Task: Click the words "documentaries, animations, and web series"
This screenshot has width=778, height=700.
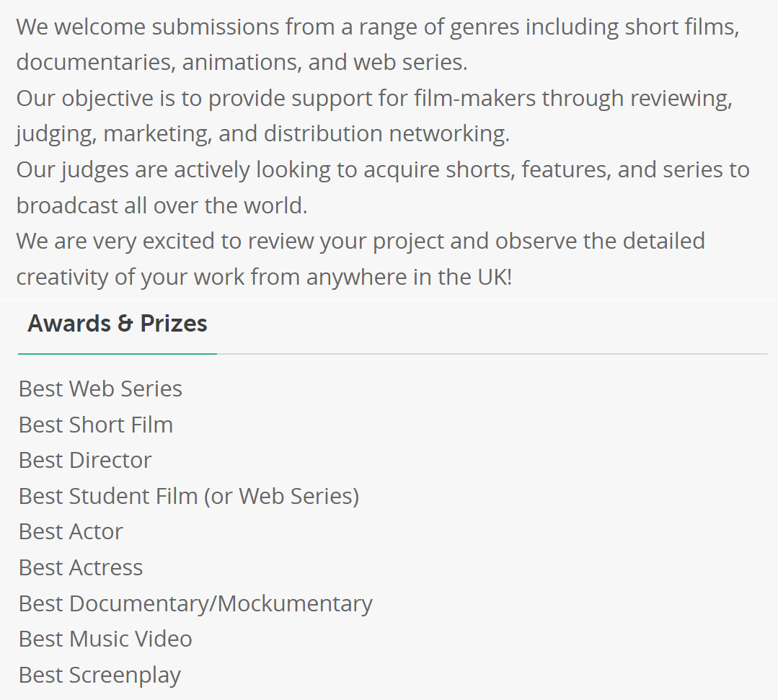Action: 242,63
